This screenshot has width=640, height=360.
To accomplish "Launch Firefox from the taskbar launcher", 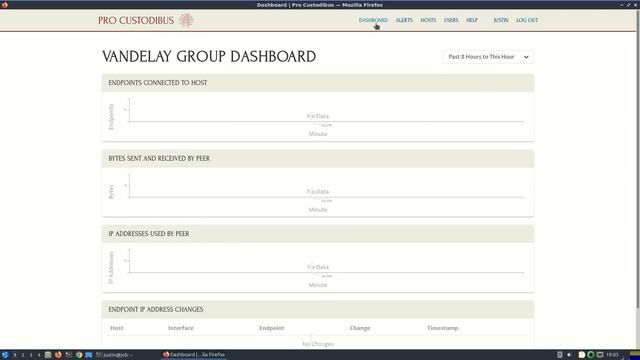I will click(x=58, y=355).
